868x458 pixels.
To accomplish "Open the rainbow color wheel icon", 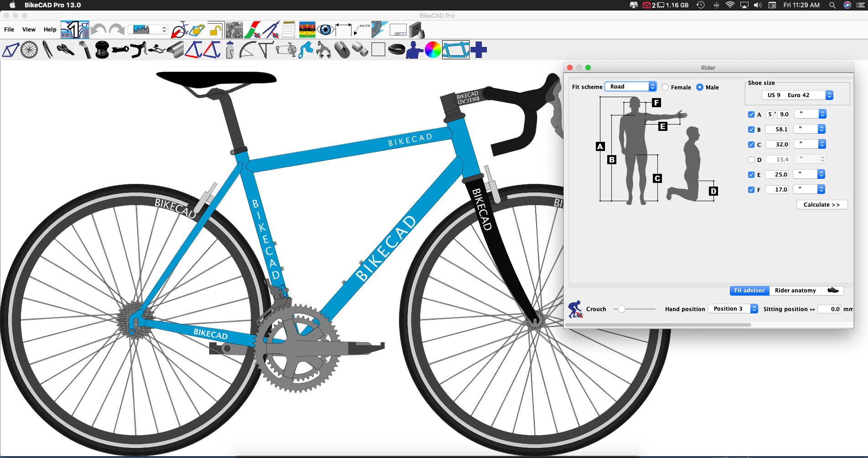I will tap(433, 50).
